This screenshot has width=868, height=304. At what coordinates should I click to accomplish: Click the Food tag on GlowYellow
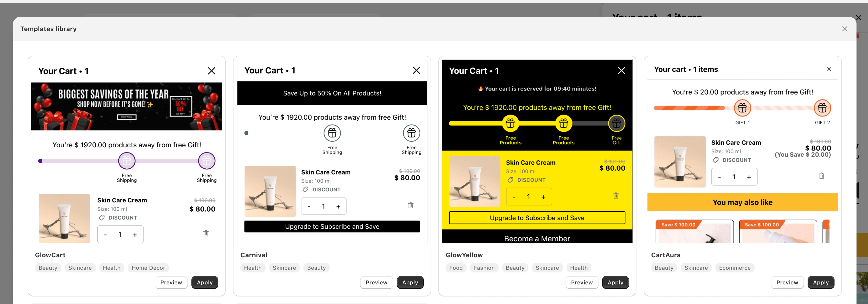[x=456, y=268]
